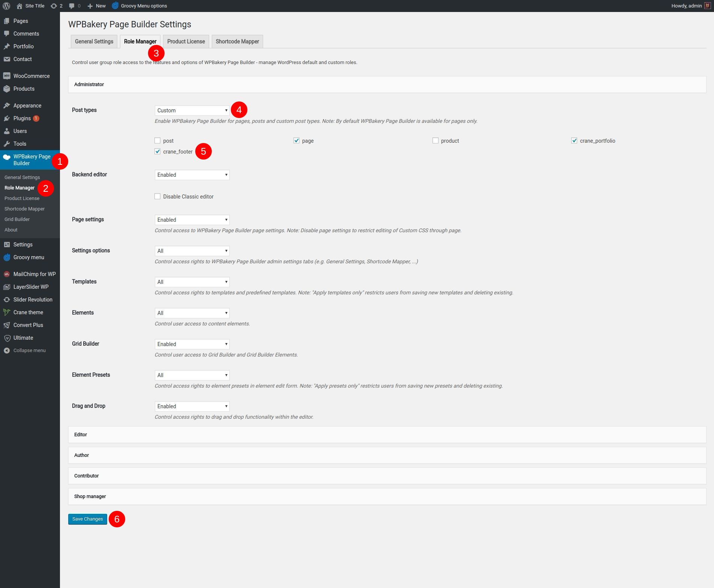Click the MailChimp for WP icon
714x588 pixels.
pyautogui.click(x=7, y=274)
